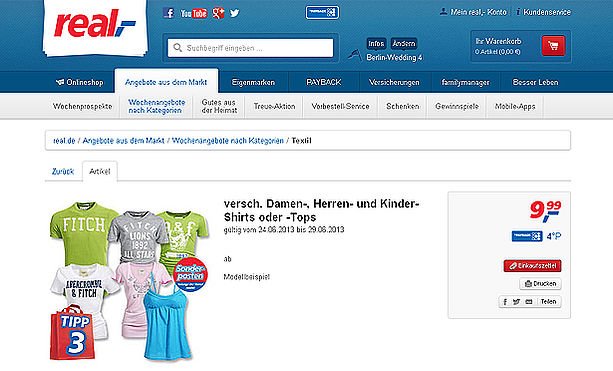Click Wochenangebote nach Kategorien breadcrumb

click(x=228, y=141)
